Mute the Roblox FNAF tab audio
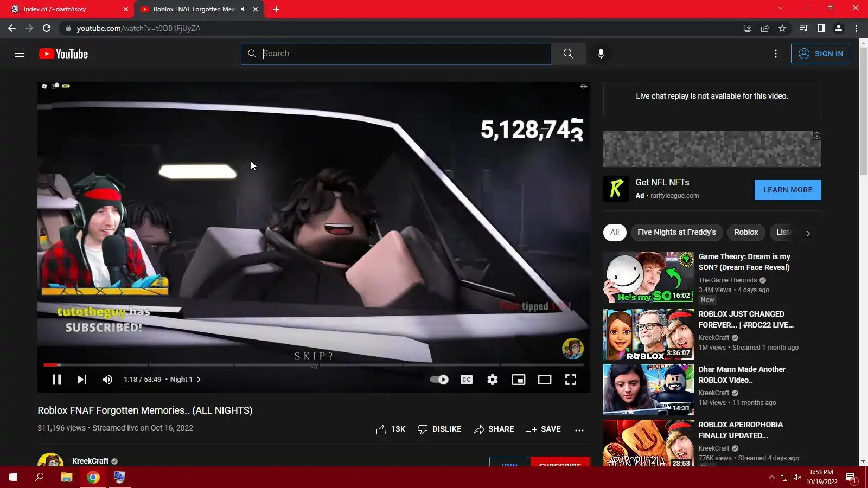Screen dimensions: 868x488 244,9
